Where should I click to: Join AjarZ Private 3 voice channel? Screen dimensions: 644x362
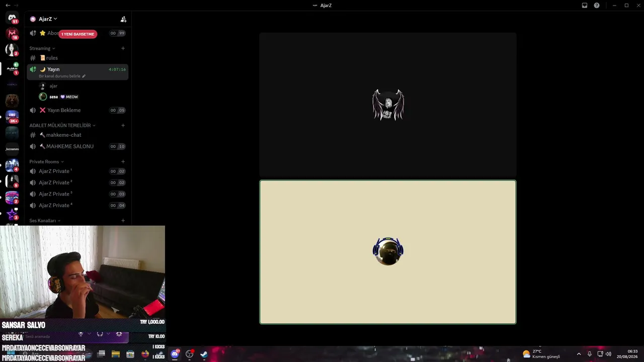(77, 194)
